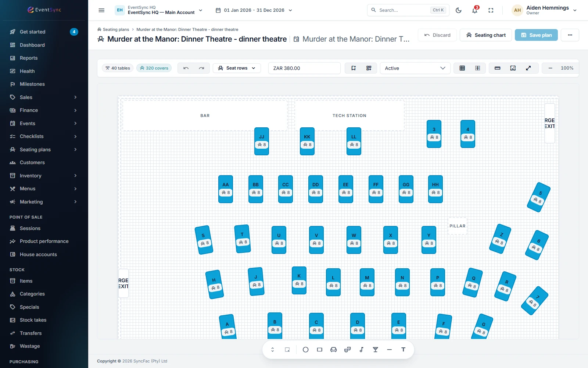Open Aiden Hemmings user menu
This screenshot has width=588, height=368.
[544, 10]
